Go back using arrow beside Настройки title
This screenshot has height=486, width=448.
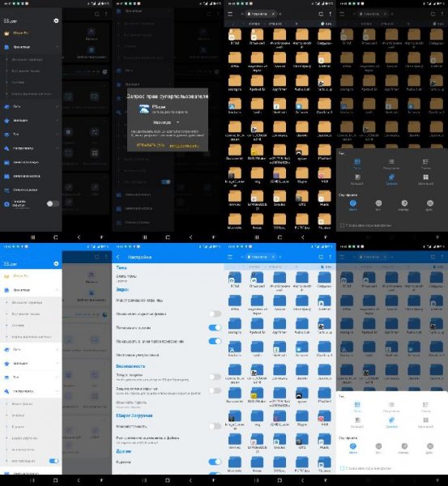pos(118,257)
